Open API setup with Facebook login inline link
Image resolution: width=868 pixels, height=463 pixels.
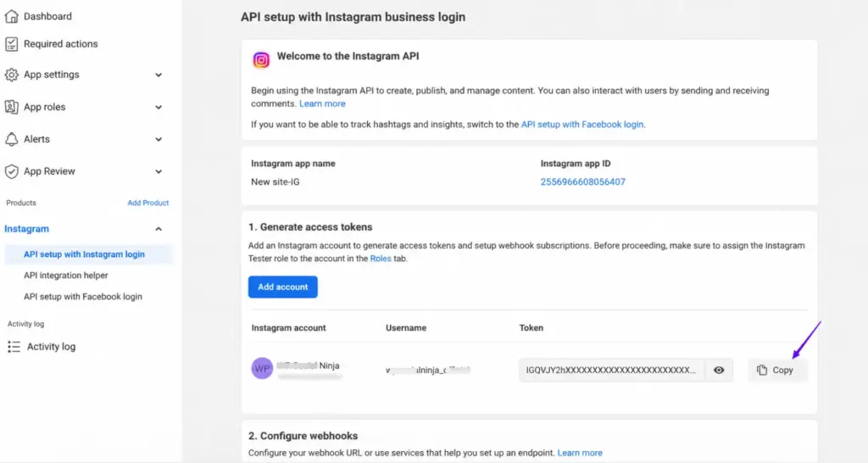pyautogui.click(x=582, y=125)
